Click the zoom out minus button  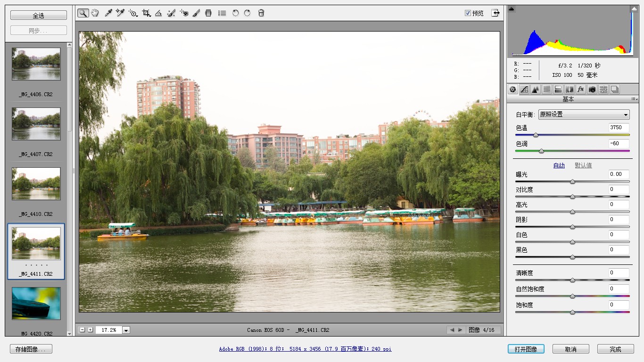point(83,330)
